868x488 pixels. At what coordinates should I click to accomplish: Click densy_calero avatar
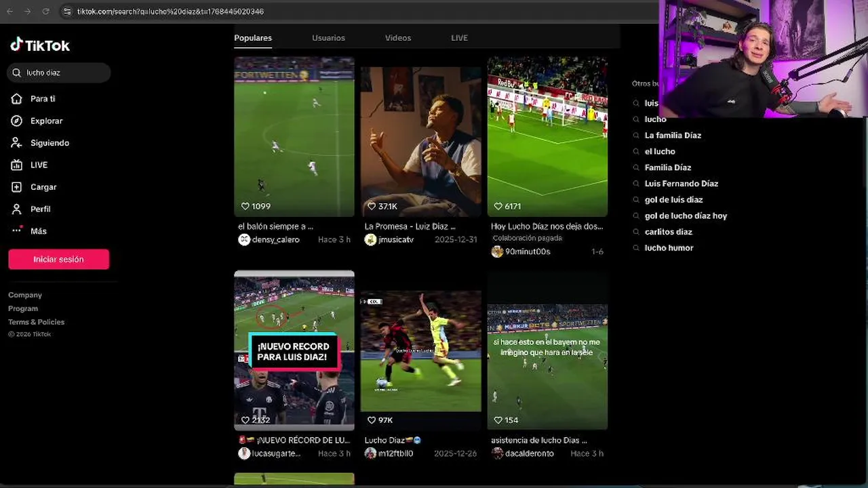point(244,239)
